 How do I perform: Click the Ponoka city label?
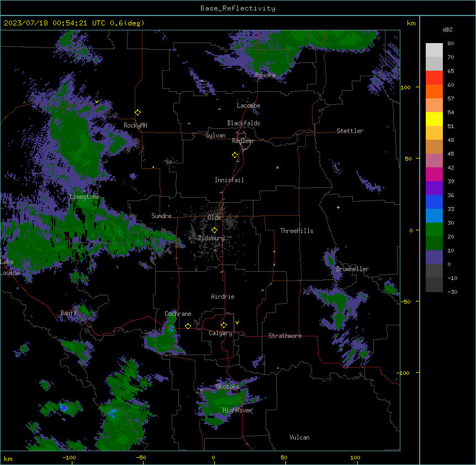tap(265, 75)
